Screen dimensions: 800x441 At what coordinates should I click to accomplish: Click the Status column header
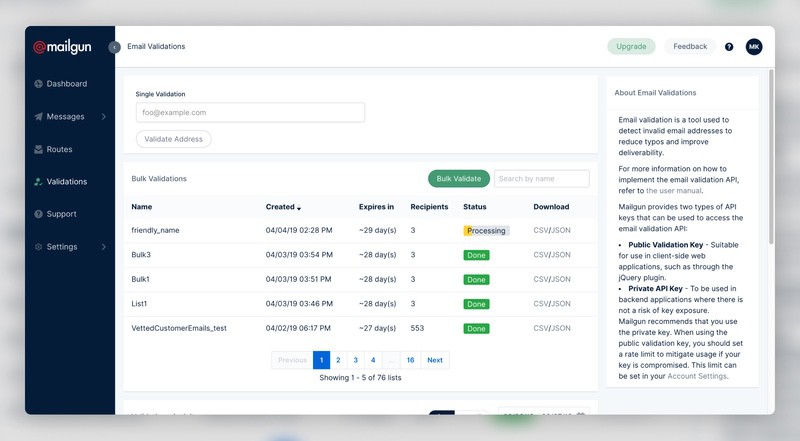point(474,207)
